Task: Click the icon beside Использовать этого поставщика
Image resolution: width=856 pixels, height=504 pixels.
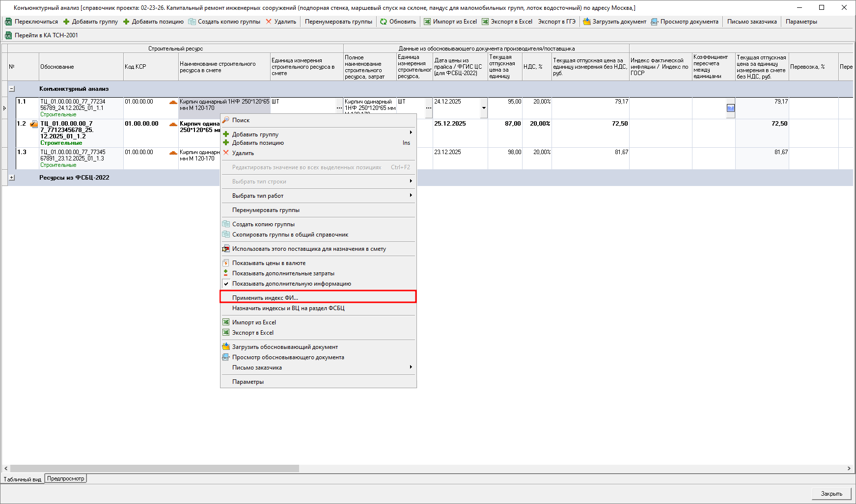Action: tap(226, 249)
